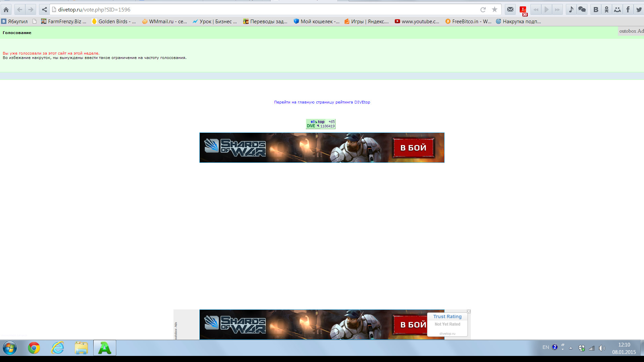Open the chat bubbles toolbar icon
The image size is (644, 362).
[x=582, y=10]
